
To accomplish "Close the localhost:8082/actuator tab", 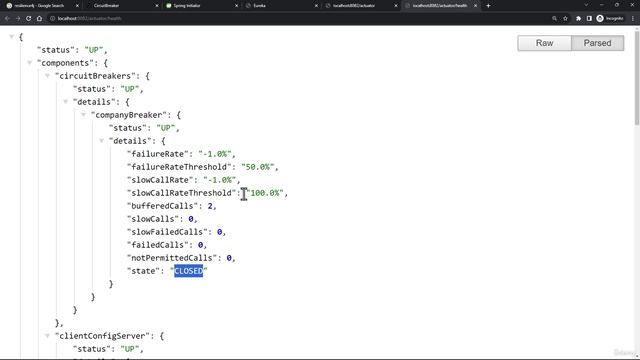I will tap(396, 6).
